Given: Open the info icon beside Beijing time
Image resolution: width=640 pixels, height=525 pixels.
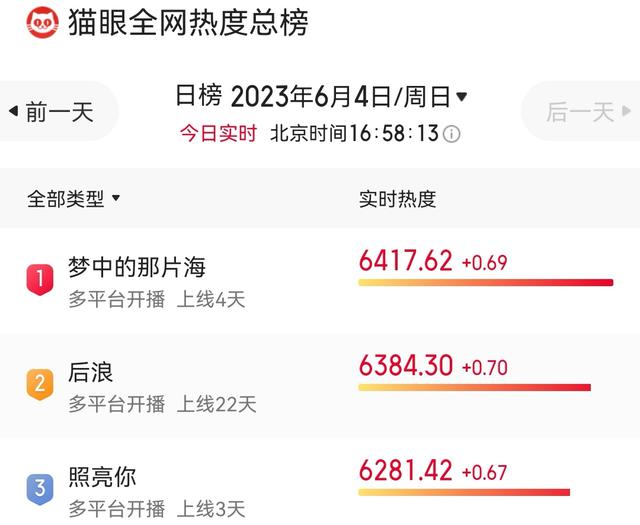Looking at the screenshot, I should pyautogui.click(x=451, y=134).
